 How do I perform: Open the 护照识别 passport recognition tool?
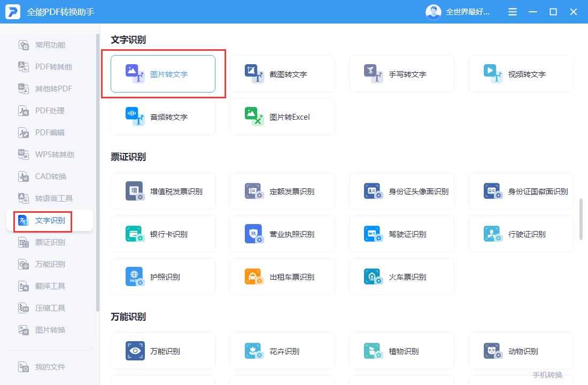click(x=163, y=276)
